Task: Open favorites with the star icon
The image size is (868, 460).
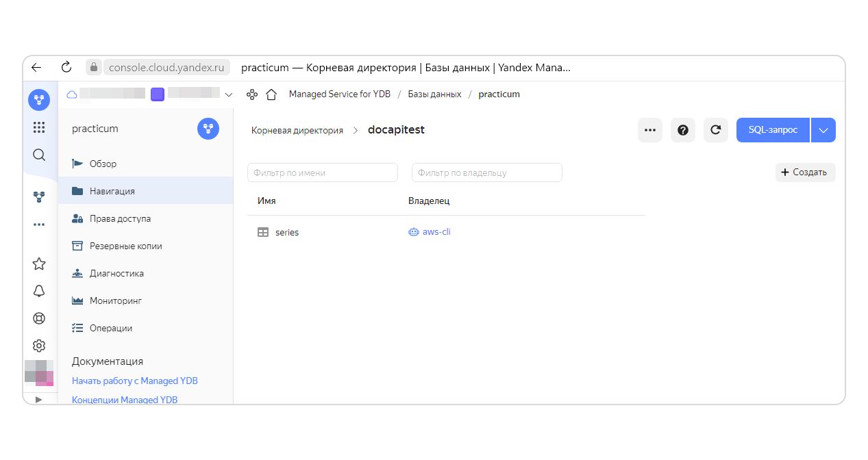Action: [39, 264]
